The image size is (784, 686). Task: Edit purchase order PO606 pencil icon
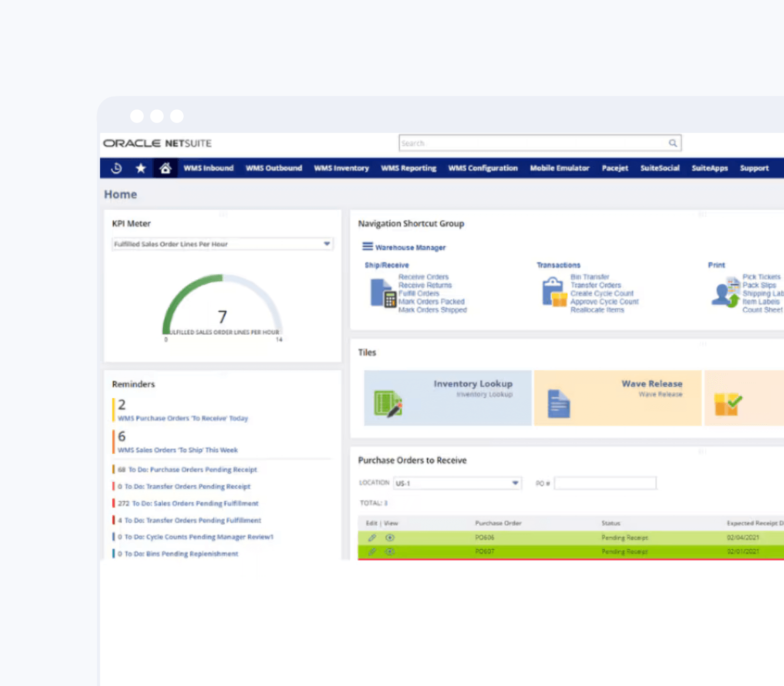[372, 538]
